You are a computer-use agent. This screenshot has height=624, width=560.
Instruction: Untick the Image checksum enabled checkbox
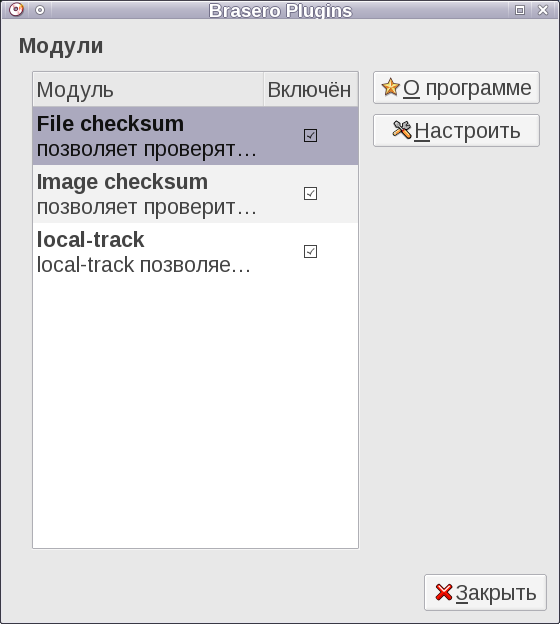[310, 193]
